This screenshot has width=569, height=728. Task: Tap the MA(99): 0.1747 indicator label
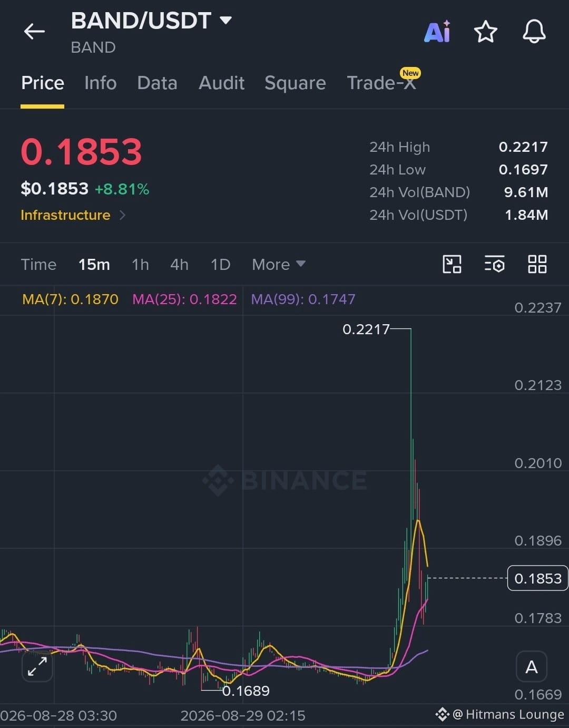(x=303, y=299)
